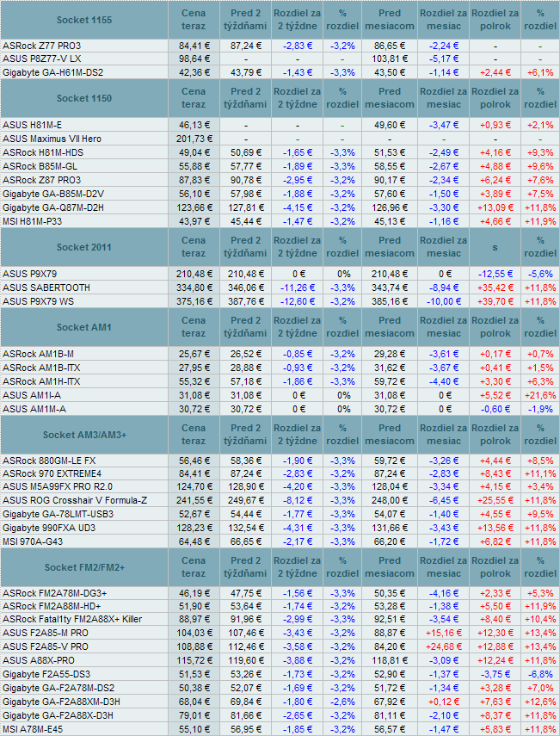Click Gigabyte GA-H61M-DS2 product name
The height and width of the screenshot is (736, 560).
point(52,72)
